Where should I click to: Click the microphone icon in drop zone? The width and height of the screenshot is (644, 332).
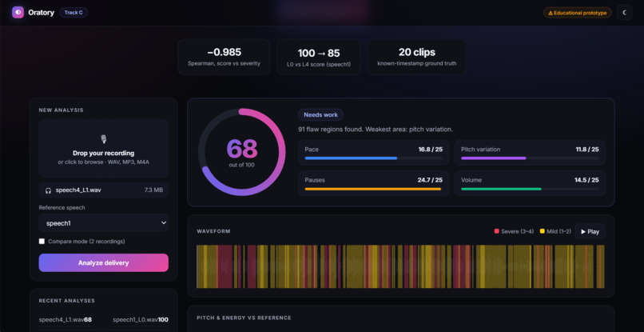click(104, 139)
